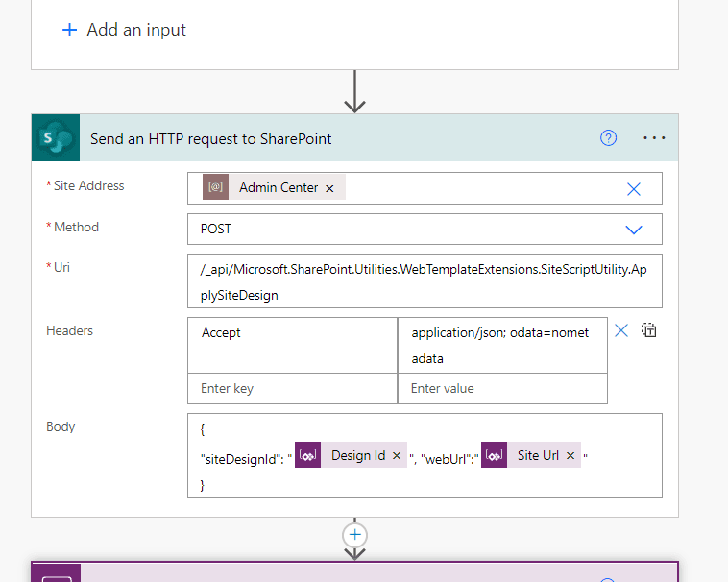
Task: Click the Enter key field
Action: [293, 388]
